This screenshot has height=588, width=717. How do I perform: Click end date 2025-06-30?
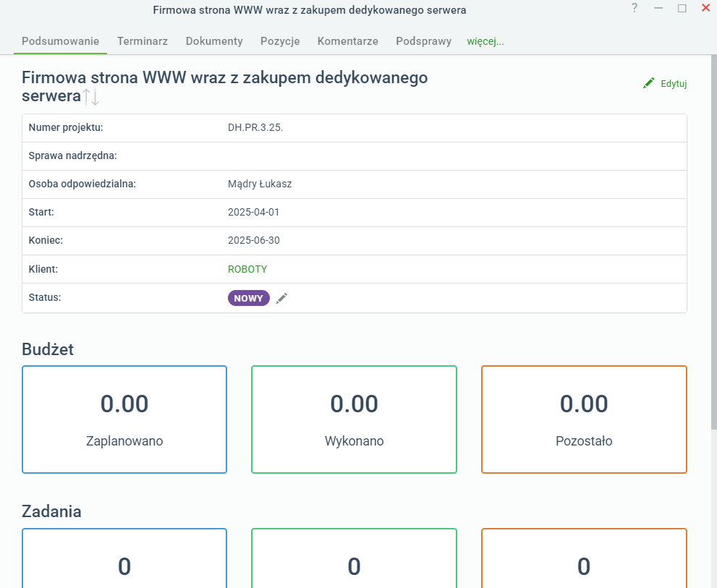click(x=254, y=241)
